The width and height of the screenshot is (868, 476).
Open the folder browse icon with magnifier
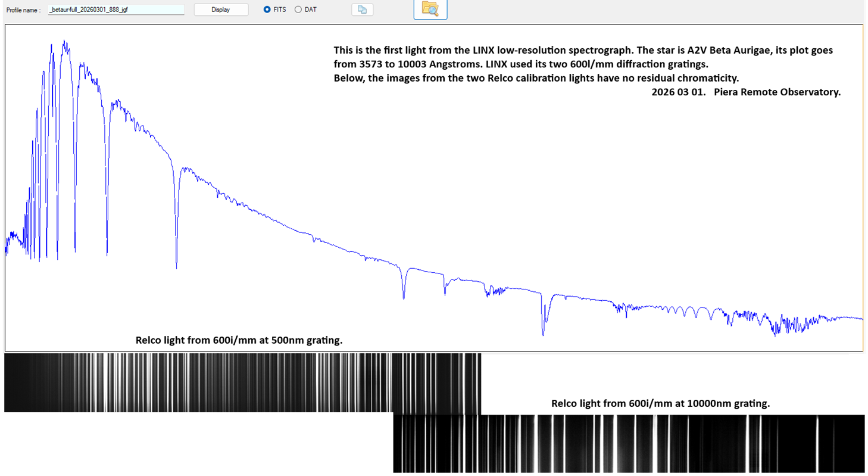430,9
